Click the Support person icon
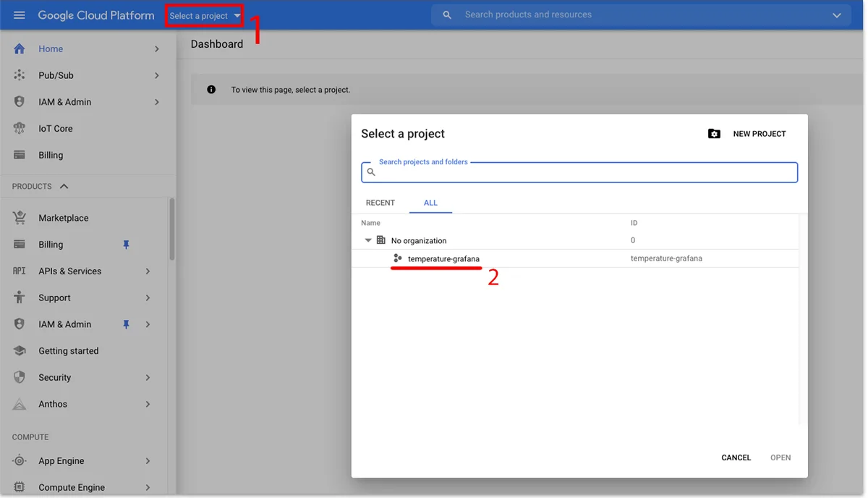The height and width of the screenshot is (498, 868). pyautogui.click(x=20, y=297)
